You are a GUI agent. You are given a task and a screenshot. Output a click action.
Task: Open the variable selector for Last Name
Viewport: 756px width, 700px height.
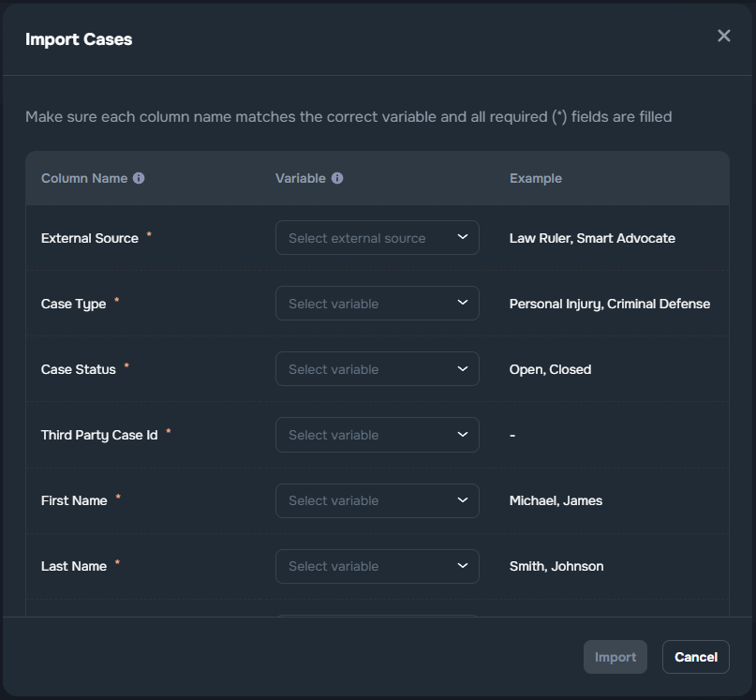(x=378, y=565)
